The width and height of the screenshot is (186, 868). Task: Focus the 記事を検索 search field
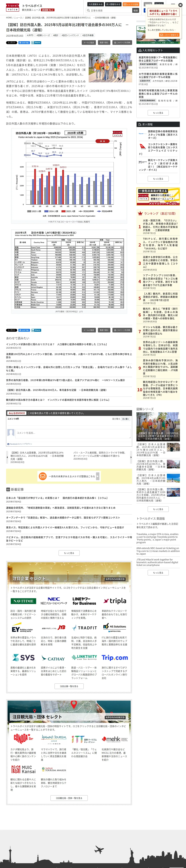[x=109, y=10]
